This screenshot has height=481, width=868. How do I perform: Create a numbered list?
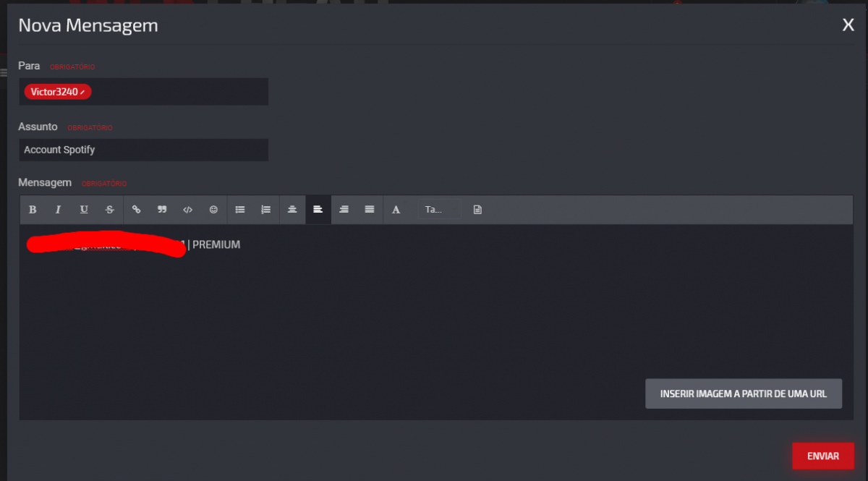[265, 210]
